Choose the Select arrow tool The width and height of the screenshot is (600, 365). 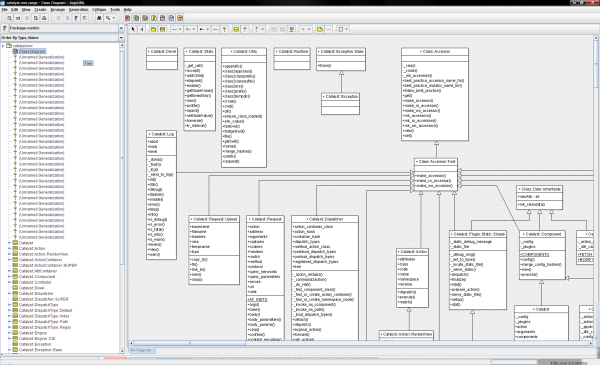click(133, 29)
